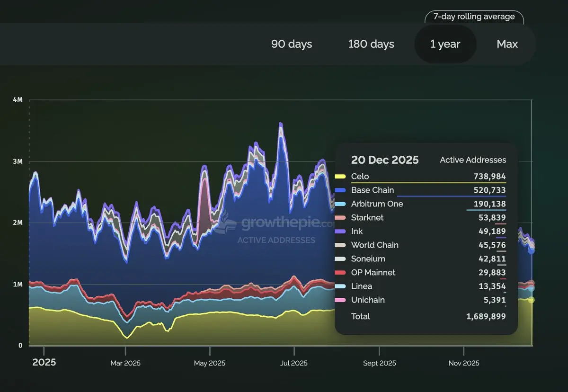Click the Arbitrum One legend marker

pos(340,204)
